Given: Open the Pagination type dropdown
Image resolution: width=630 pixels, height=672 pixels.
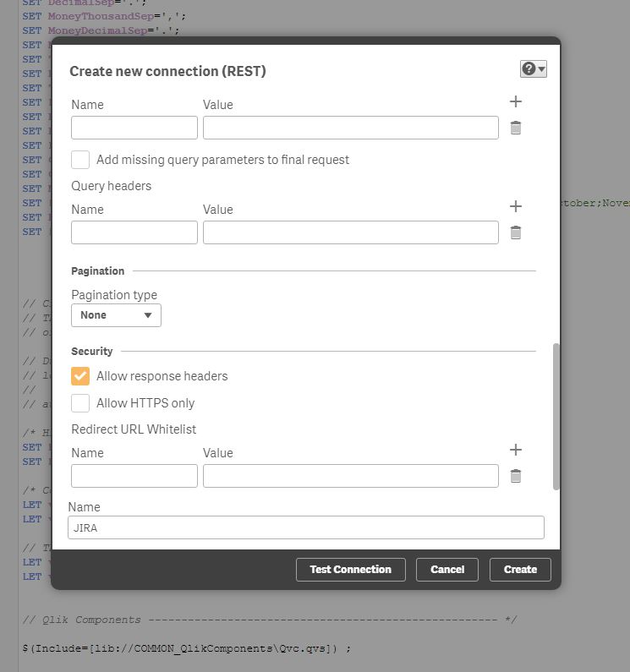Looking at the screenshot, I should pos(116,315).
